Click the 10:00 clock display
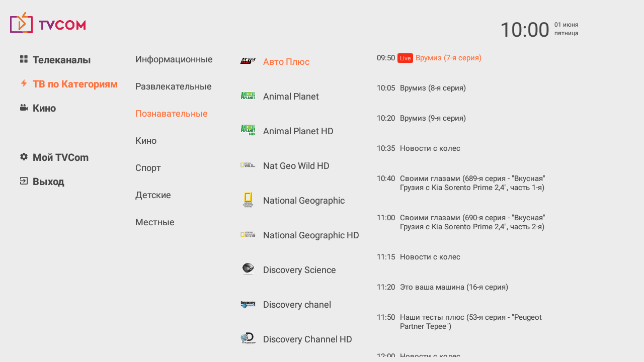 [x=525, y=30]
